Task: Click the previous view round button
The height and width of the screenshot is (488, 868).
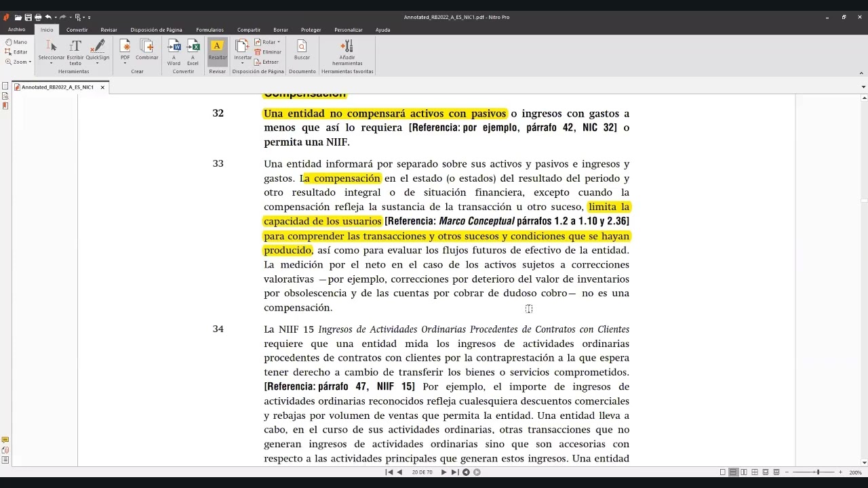Action: [466, 472]
